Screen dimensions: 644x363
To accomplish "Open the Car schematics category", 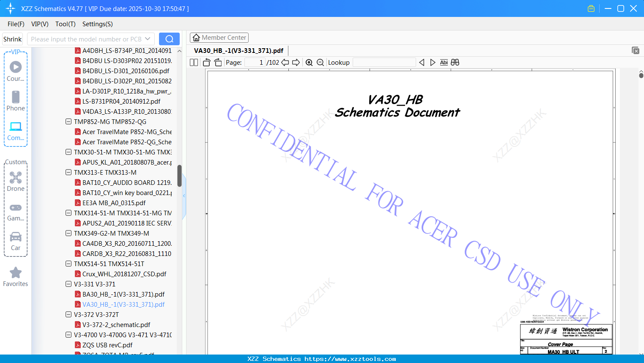I will (x=16, y=241).
